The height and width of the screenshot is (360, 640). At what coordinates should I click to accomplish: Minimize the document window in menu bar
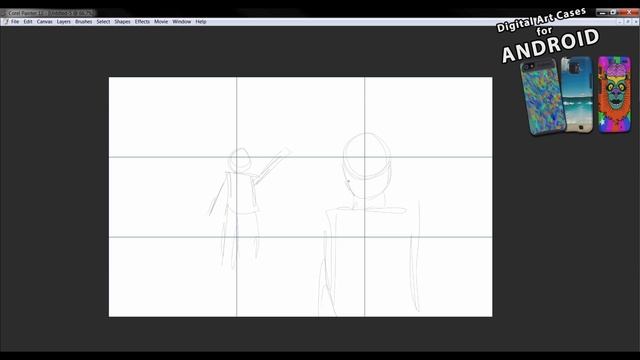[620, 22]
